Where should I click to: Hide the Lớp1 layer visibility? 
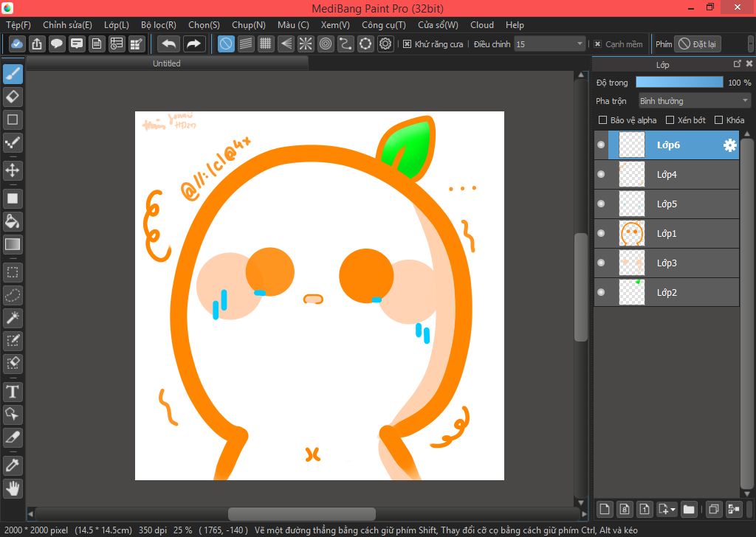pos(601,234)
